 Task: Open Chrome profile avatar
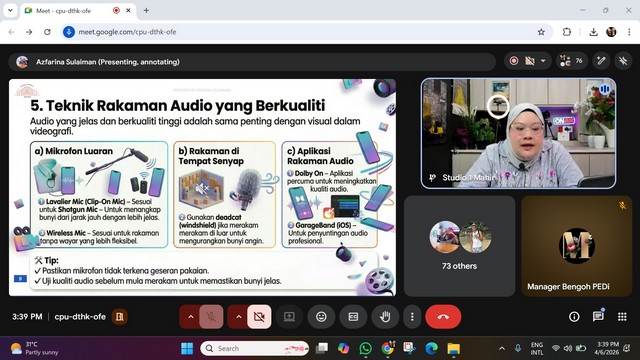pos(611,32)
